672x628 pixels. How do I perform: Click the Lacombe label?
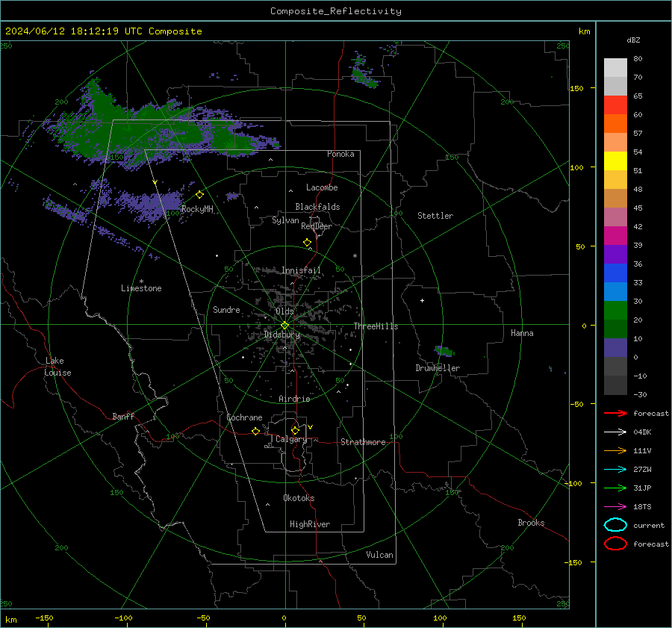point(322,187)
